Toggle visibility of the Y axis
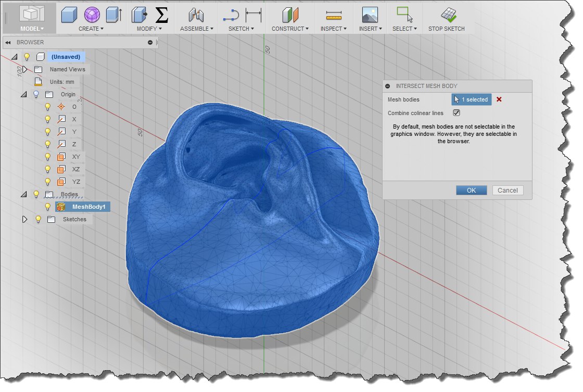This screenshot has height=392, width=583. [x=47, y=132]
